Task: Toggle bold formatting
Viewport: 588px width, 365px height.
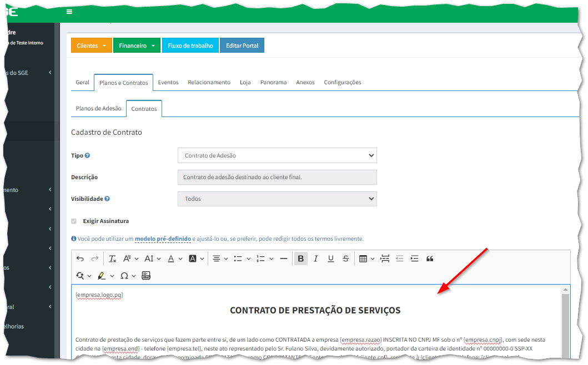Action: [301, 258]
